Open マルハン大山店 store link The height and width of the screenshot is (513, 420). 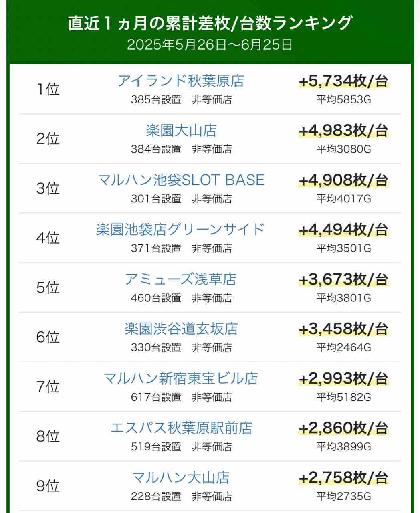(181, 478)
